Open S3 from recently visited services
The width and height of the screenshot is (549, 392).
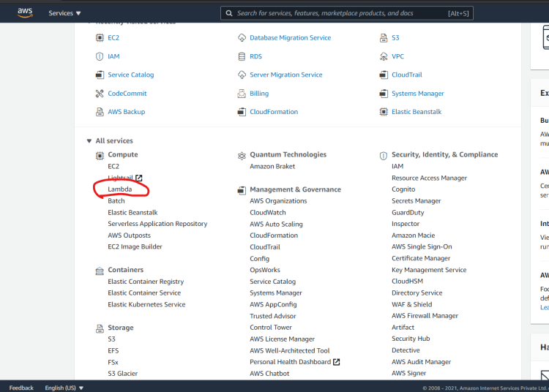coord(395,38)
